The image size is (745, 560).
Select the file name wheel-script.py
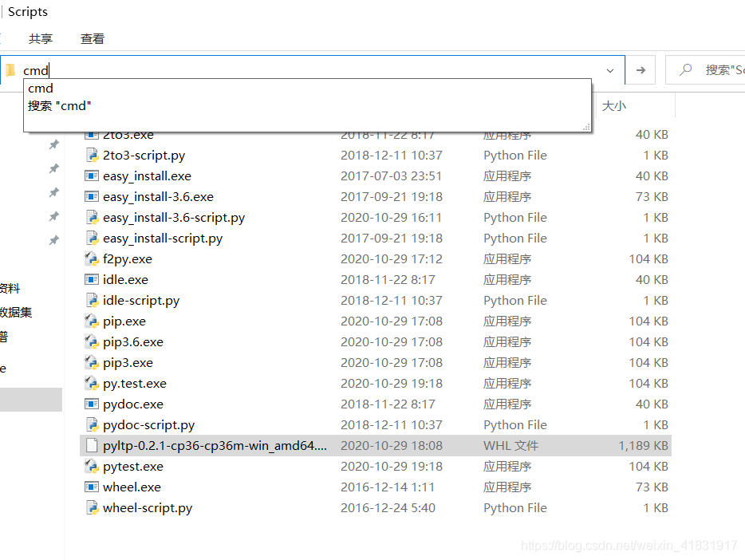point(148,508)
